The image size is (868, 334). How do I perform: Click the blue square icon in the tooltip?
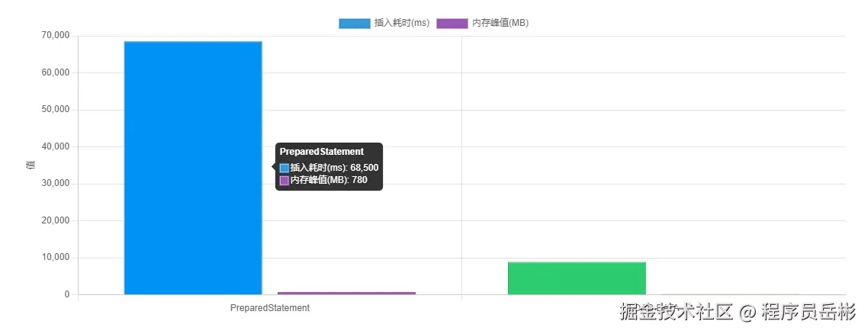pos(285,168)
